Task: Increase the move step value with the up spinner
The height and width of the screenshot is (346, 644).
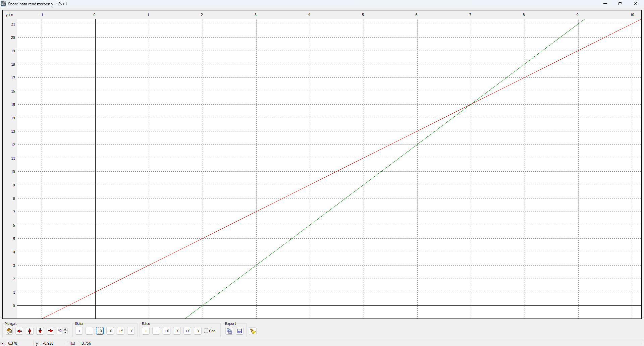Action: [x=65, y=330]
